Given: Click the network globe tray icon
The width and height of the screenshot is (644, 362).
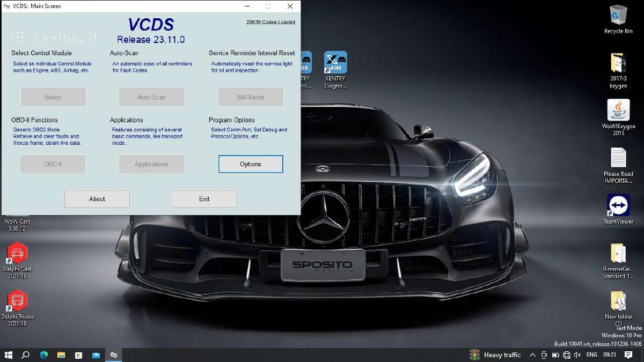Looking at the screenshot, I should pos(567,355).
